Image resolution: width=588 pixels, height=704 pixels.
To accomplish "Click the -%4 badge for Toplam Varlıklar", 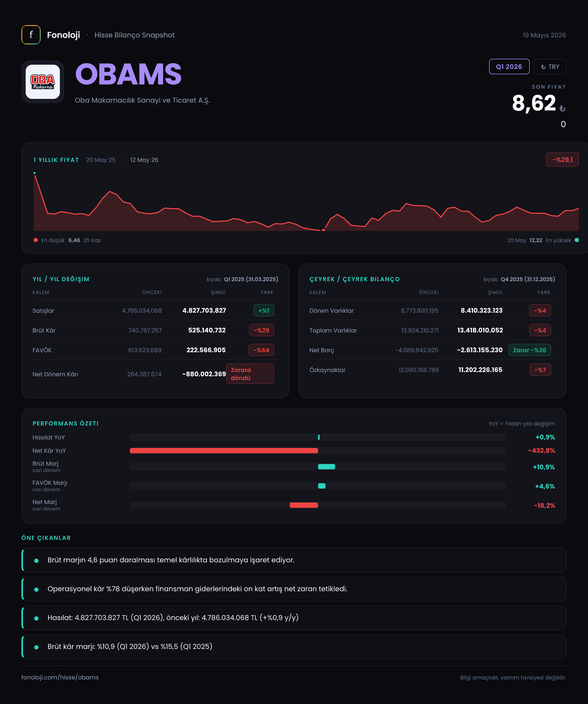I will pos(540,330).
